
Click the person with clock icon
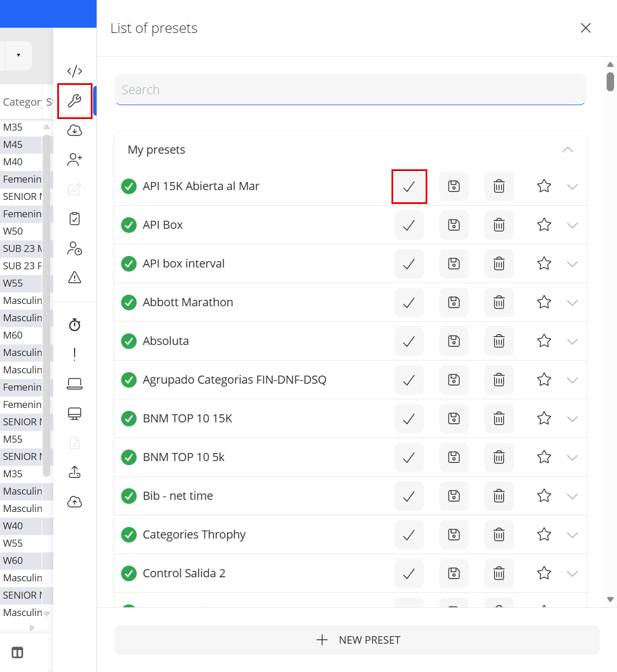click(75, 248)
